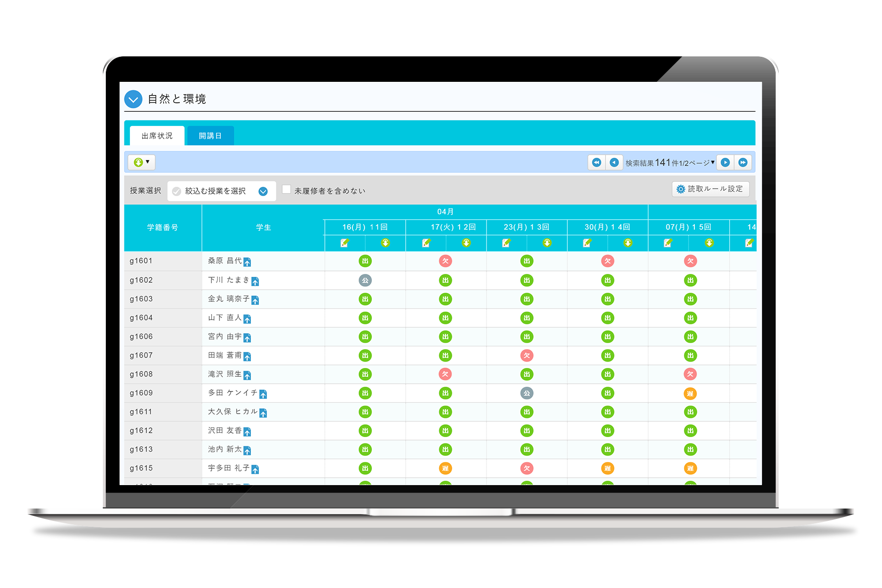The height and width of the screenshot is (588, 882).
Task: Go to the previous results page
Action: click(x=614, y=163)
